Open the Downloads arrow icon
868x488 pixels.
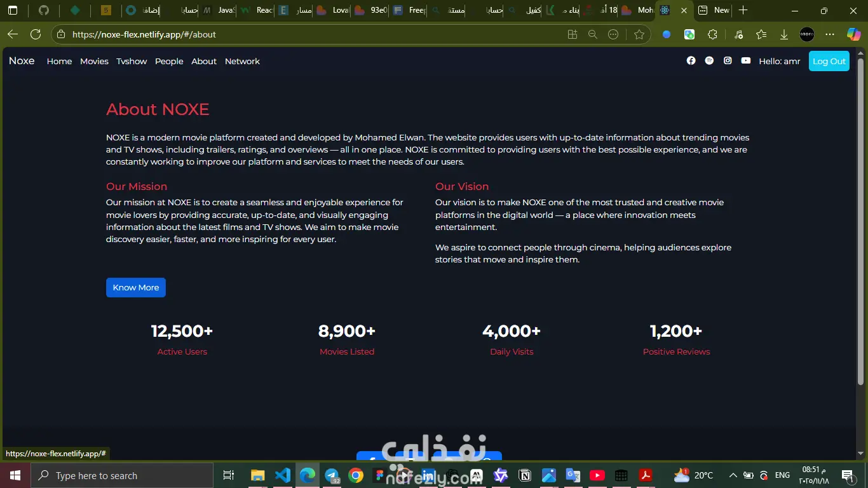pyautogui.click(x=784, y=34)
